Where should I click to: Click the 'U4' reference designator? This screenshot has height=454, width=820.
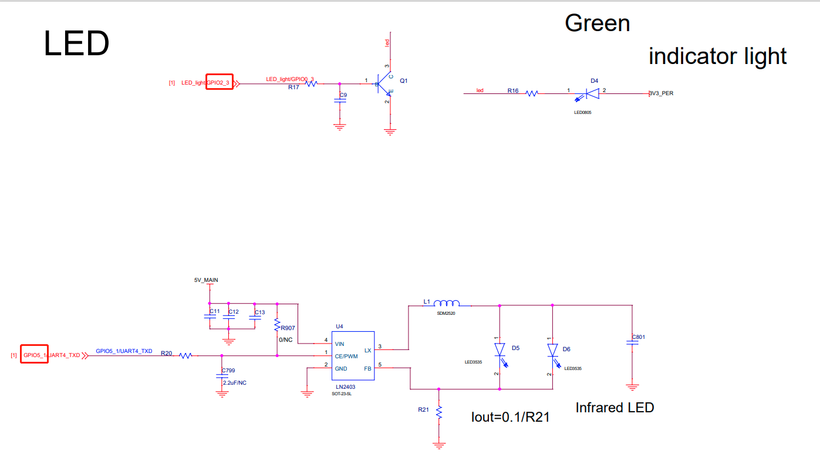click(x=339, y=326)
